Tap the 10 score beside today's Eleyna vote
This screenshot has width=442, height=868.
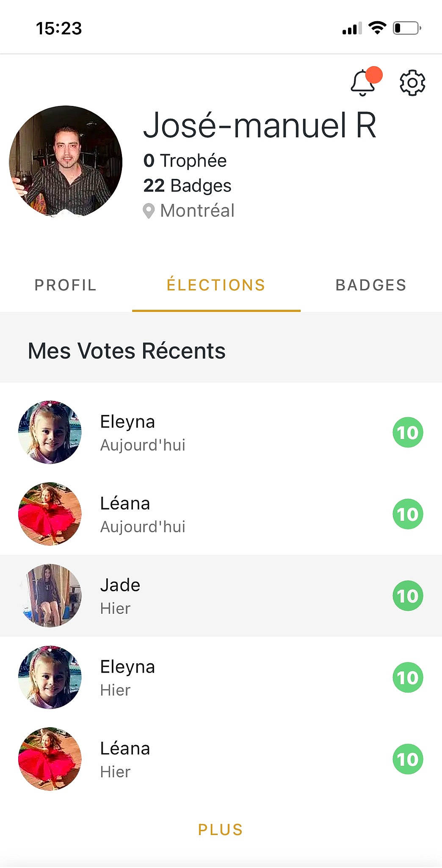pos(408,432)
